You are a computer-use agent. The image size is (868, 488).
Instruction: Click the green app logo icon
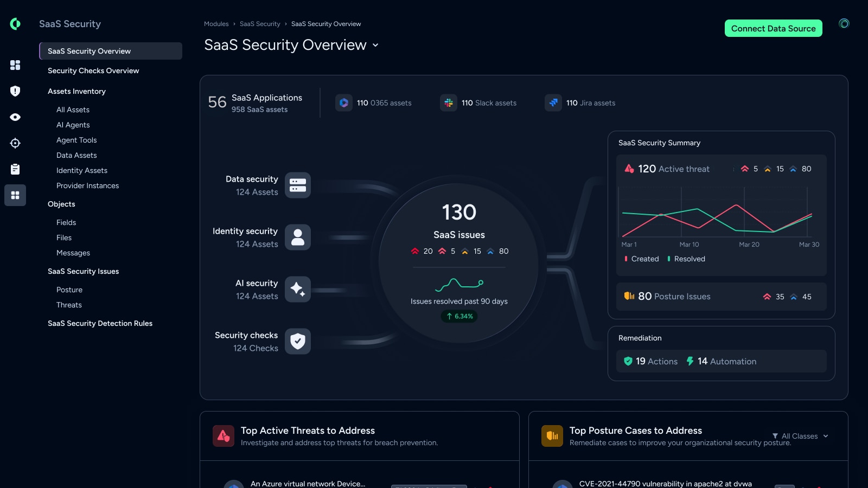(x=15, y=24)
